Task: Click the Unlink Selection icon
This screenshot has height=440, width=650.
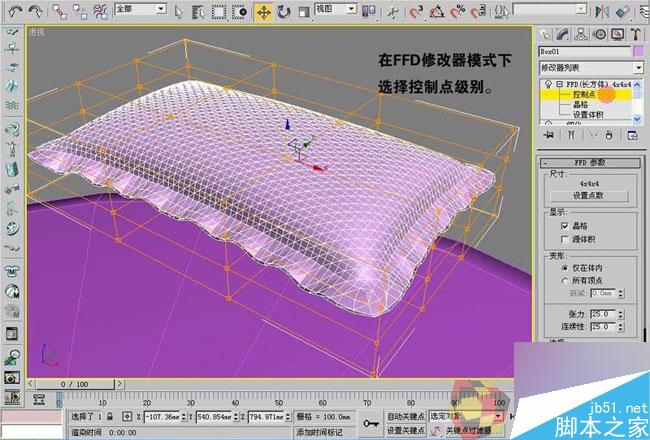Action: [80, 12]
